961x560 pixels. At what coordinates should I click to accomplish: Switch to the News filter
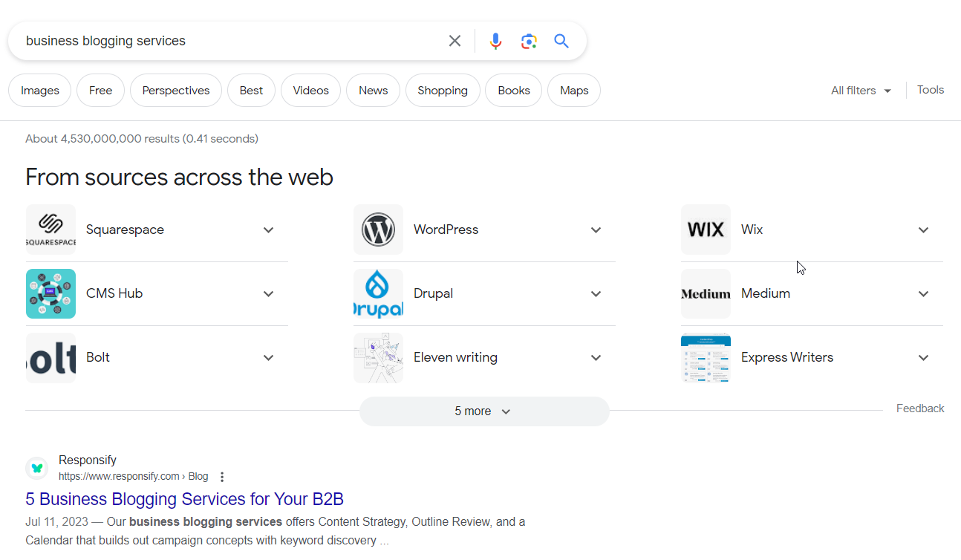(x=373, y=91)
